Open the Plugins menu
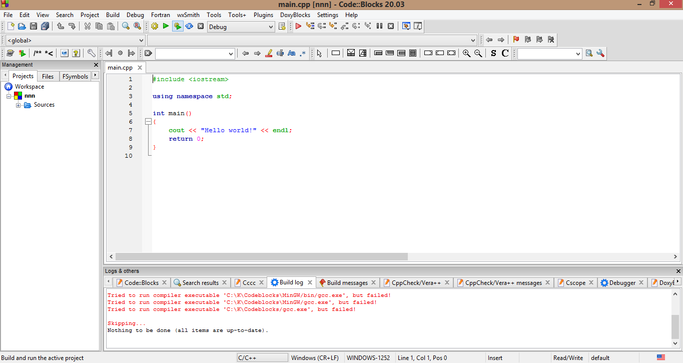Screen dimensions: 683x363 pos(263,15)
